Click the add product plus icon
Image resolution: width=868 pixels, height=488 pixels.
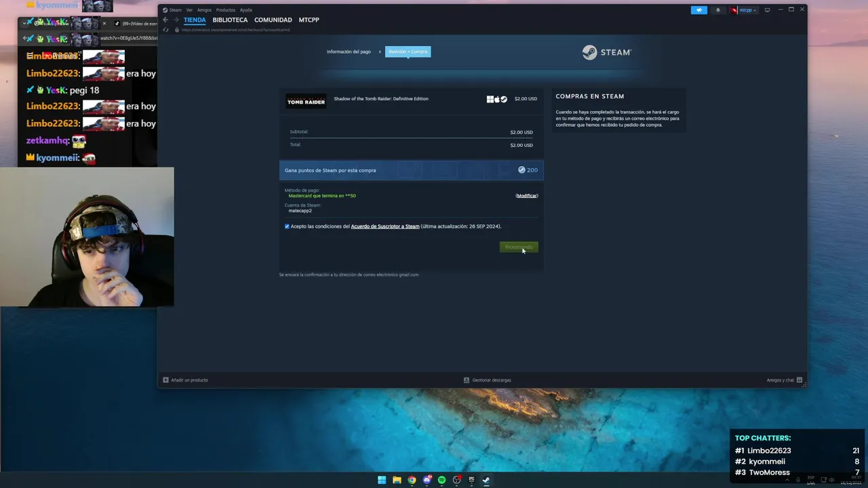165,380
